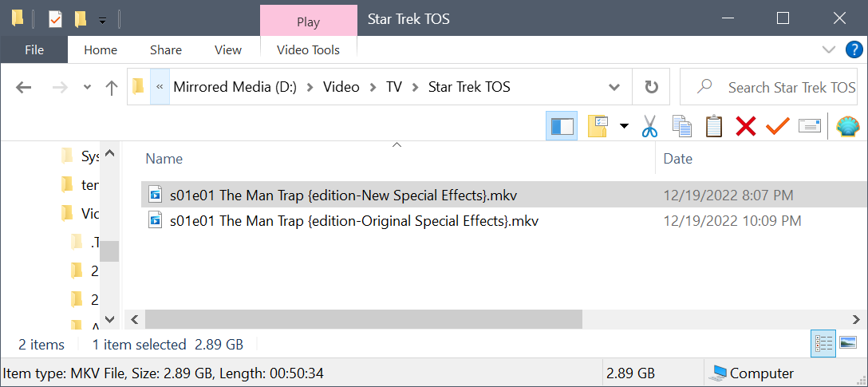Select the Vic folder in the navigation tree
Viewport: 868px width, 387px height.
click(x=81, y=213)
